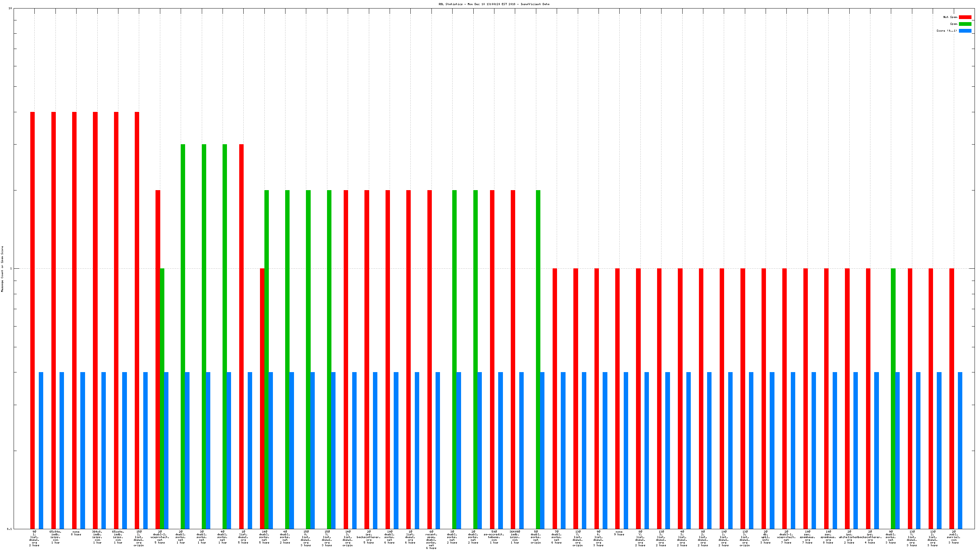Click the "psbl.surriel.com 3 hops" x-axis label
Viewport: 980px width, 551px height.
pos(953,537)
